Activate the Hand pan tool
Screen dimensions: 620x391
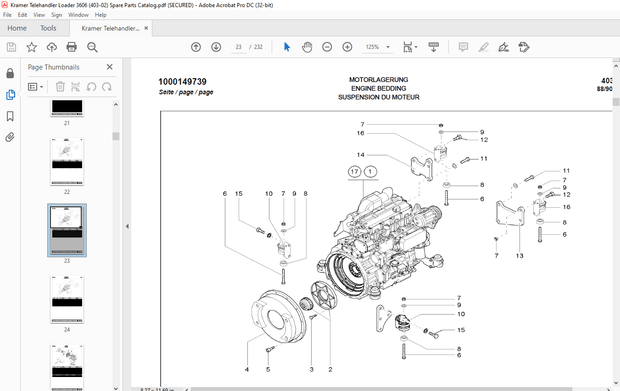click(x=307, y=47)
